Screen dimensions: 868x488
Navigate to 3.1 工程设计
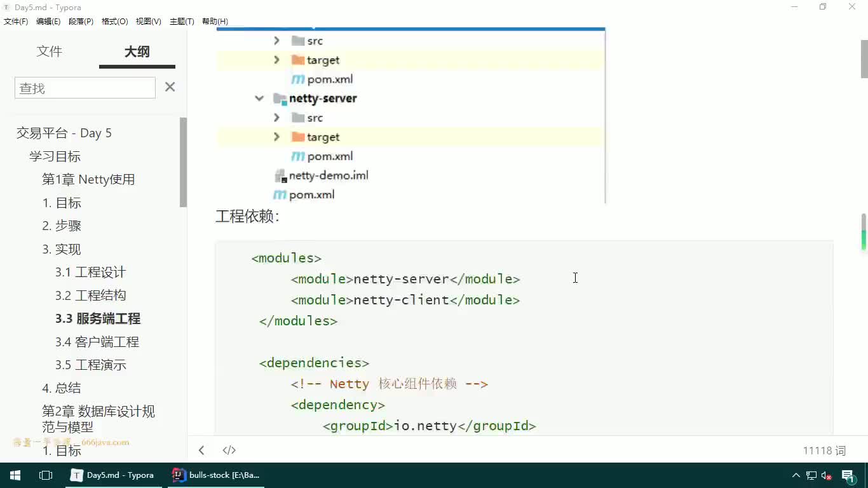(x=90, y=272)
